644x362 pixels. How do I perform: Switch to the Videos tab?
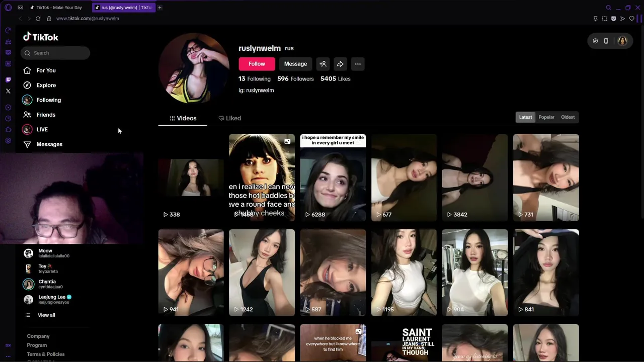tap(183, 118)
